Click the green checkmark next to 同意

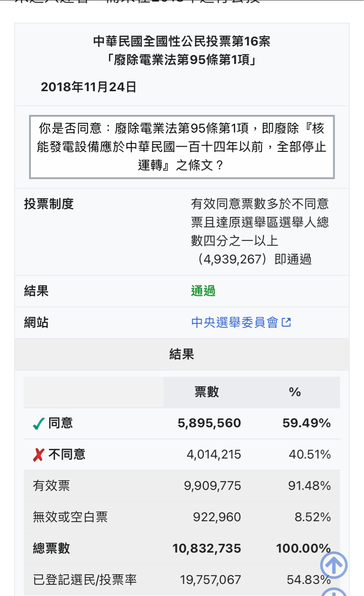click(x=39, y=424)
